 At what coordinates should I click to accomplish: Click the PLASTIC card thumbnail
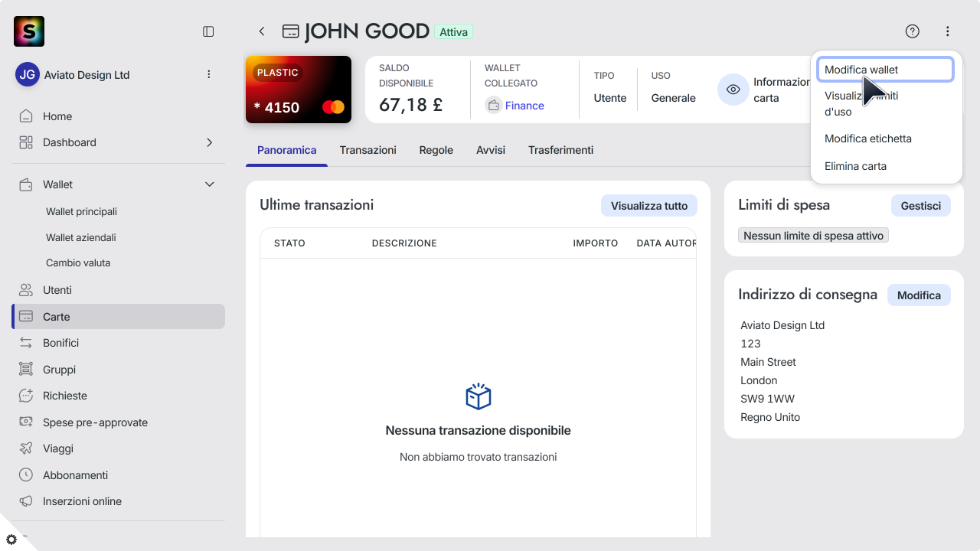pos(299,90)
